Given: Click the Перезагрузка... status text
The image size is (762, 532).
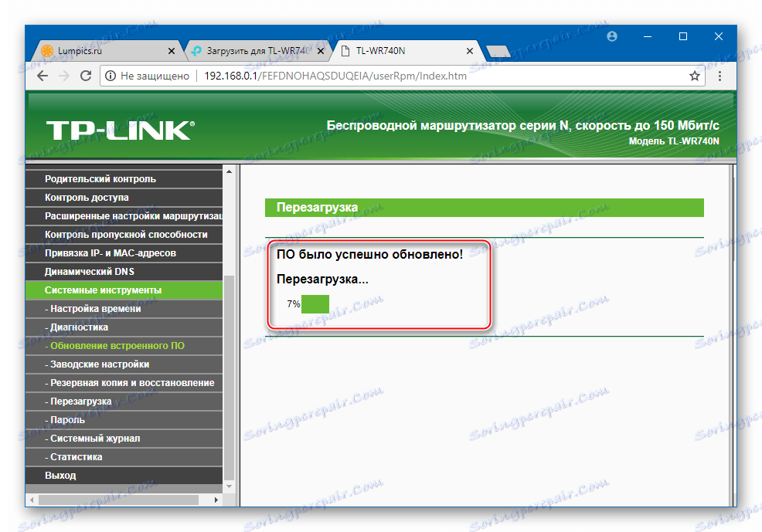Looking at the screenshot, I should click(x=322, y=279).
